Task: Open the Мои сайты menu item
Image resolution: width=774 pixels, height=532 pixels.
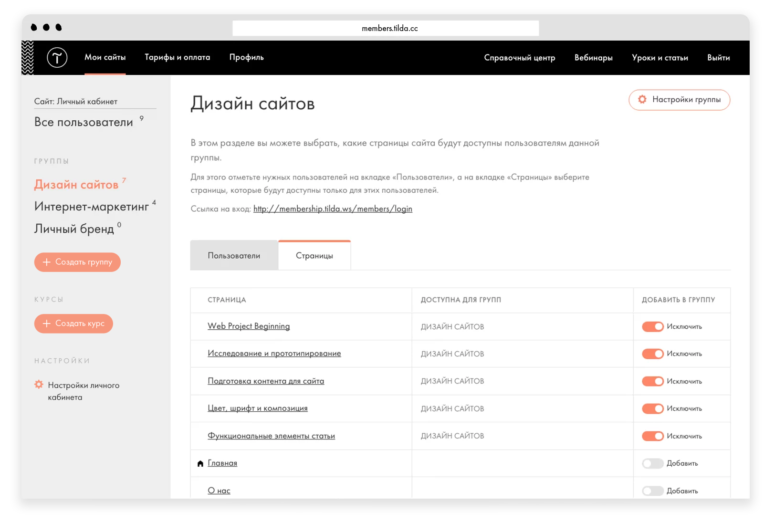Action: click(x=105, y=57)
